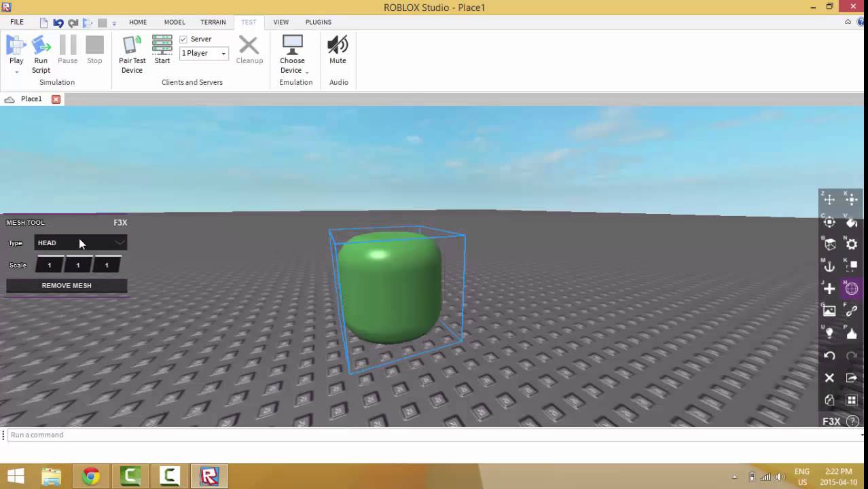Switch to the TERRAIN ribbon tab
This screenshot has width=868, height=489.
point(213,22)
